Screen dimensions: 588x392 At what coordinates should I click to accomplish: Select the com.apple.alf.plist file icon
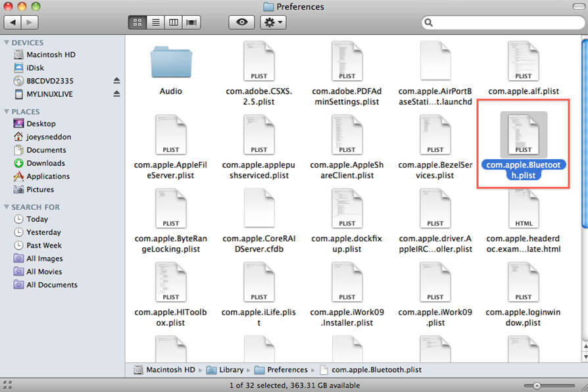524,61
